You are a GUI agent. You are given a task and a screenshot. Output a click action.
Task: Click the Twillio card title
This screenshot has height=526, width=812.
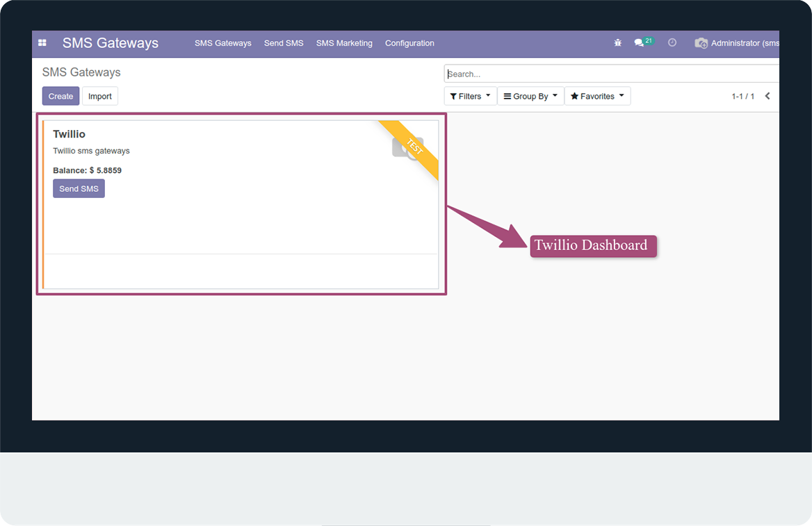(69, 134)
